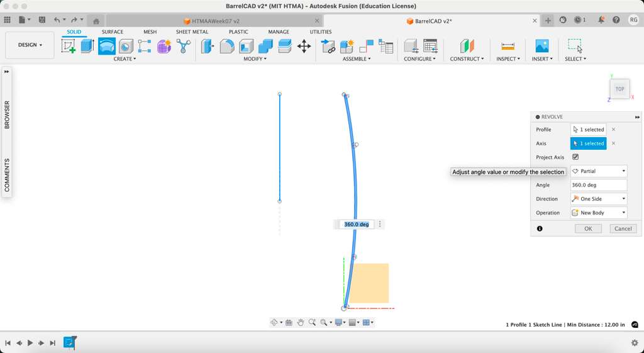Select the Pan hand tool

click(x=301, y=322)
